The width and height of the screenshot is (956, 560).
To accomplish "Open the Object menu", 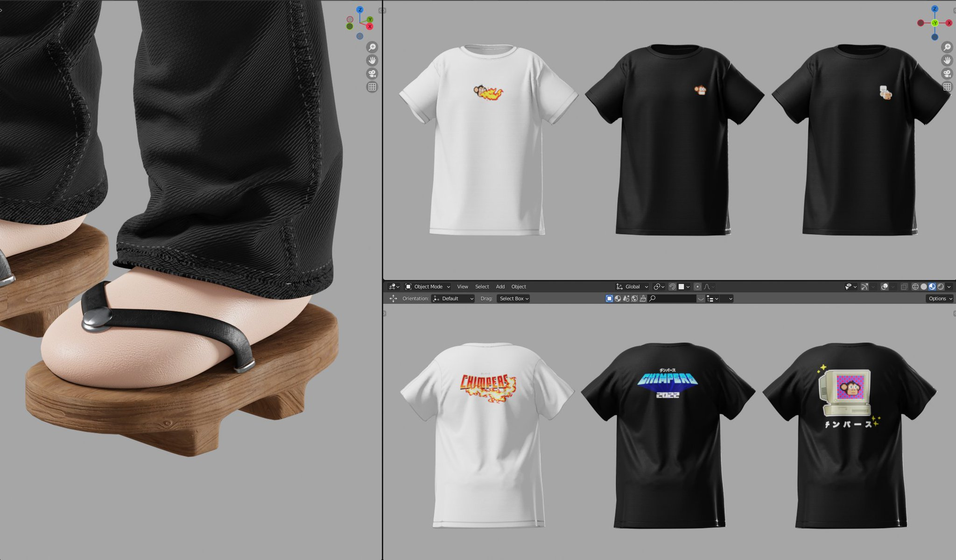I will 518,287.
